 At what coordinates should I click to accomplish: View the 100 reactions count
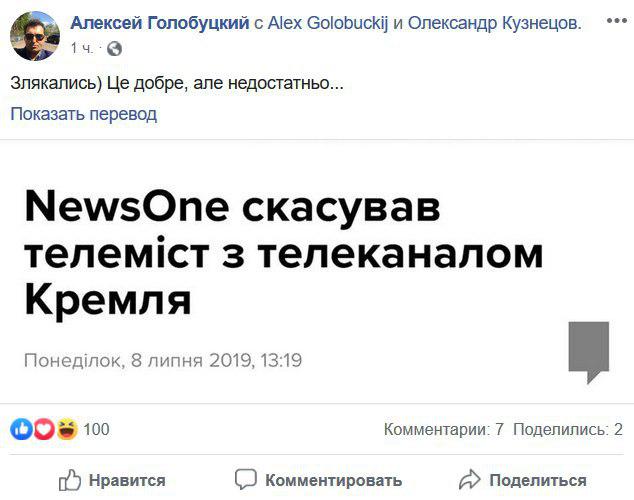coord(96,430)
